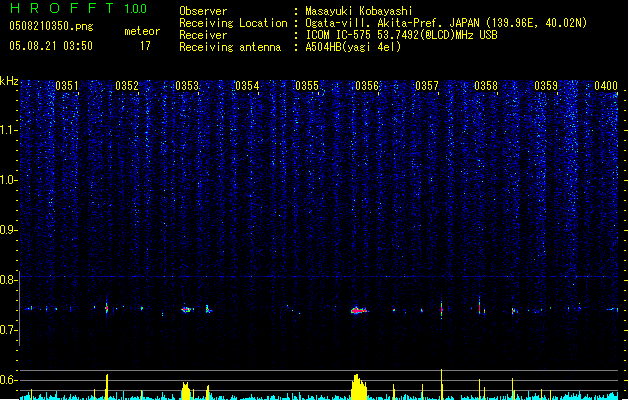The width and height of the screenshot is (629, 400).
Task: Click the 0.8 kHz axis label
Action: pyautogui.click(x=9, y=280)
